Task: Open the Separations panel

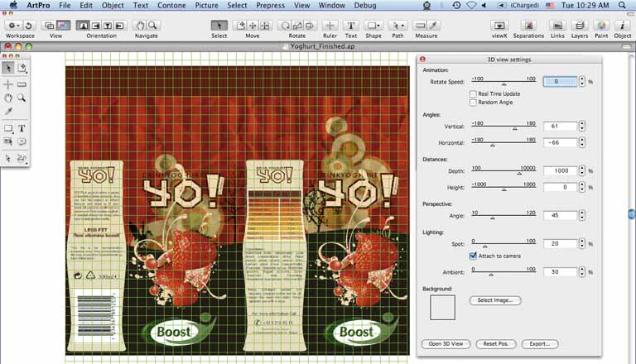Action: (x=528, y=26)
